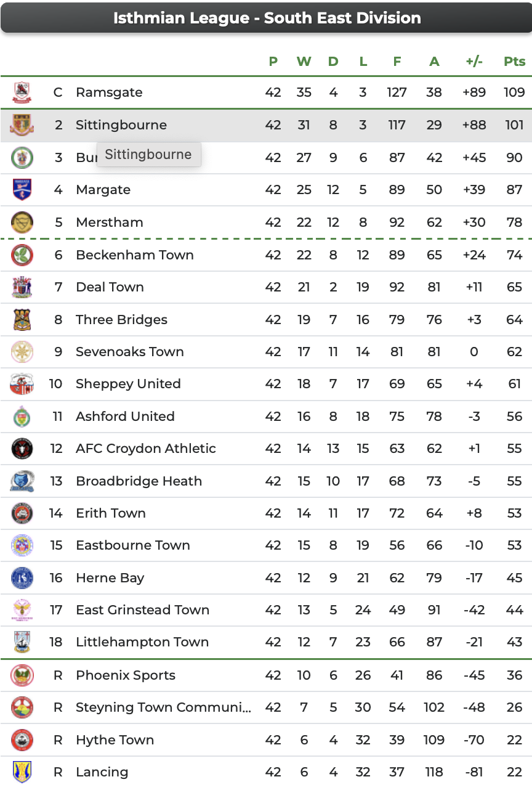
Task: Click the Merstham yellow badge icon
Action: (22, 222)
